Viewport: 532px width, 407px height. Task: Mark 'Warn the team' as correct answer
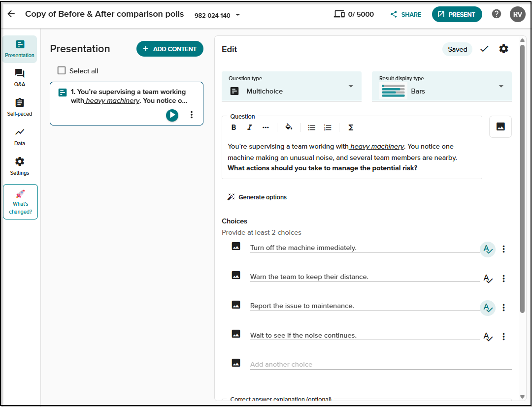[x=488, y=279]
